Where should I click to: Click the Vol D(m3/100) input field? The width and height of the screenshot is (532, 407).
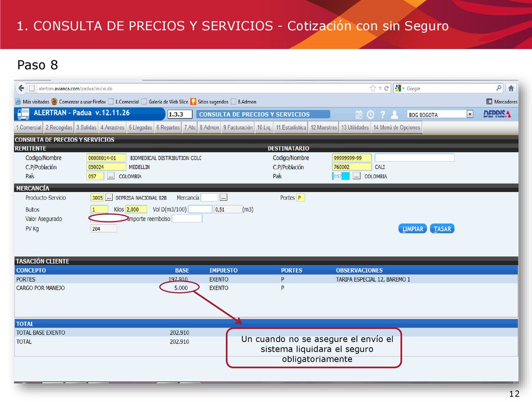pyautogui.click(x=200, y=209)
